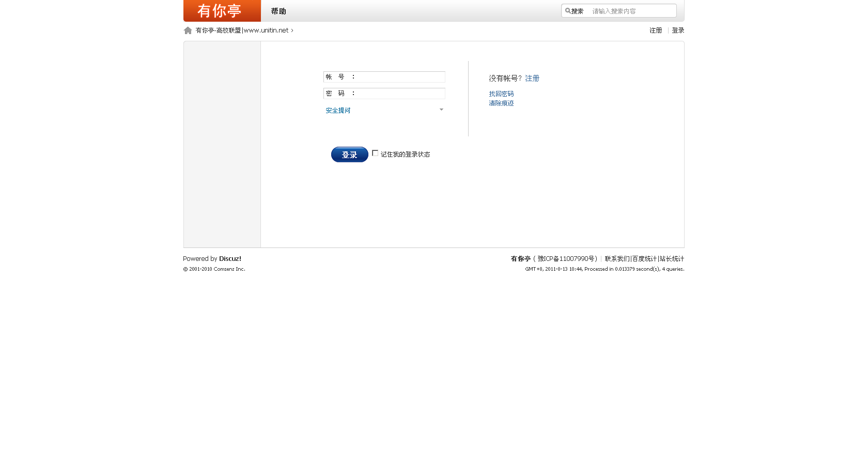Open 有你亭-高校联盟 breadcrumb link

click(242, 30)
